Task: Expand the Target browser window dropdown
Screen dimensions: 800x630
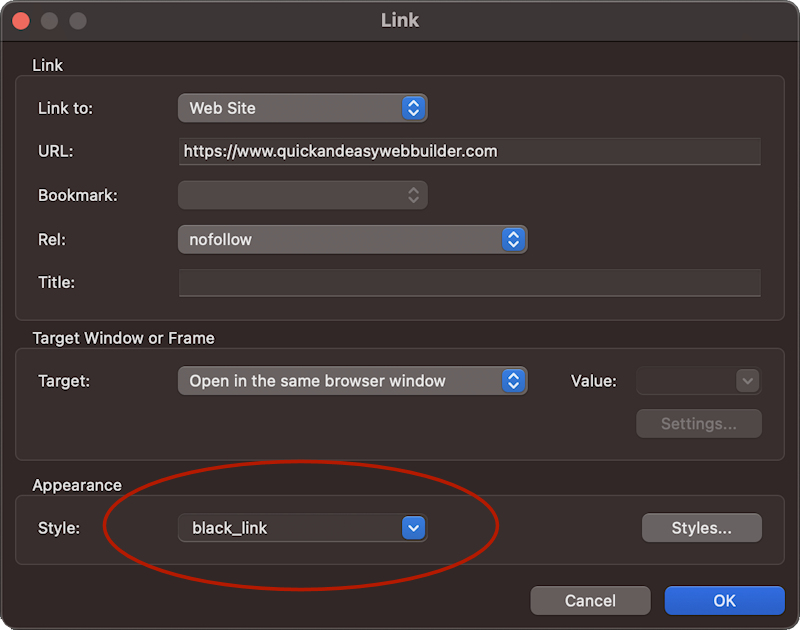Action: (351, 381)
